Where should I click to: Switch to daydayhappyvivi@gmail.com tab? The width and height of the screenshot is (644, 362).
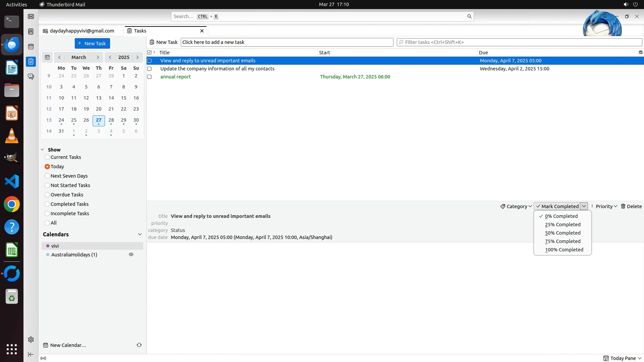[x=82, y=31]
